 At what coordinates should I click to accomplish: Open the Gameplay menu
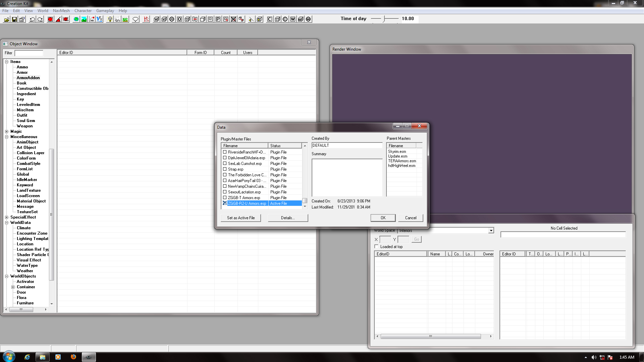(105, 11)
